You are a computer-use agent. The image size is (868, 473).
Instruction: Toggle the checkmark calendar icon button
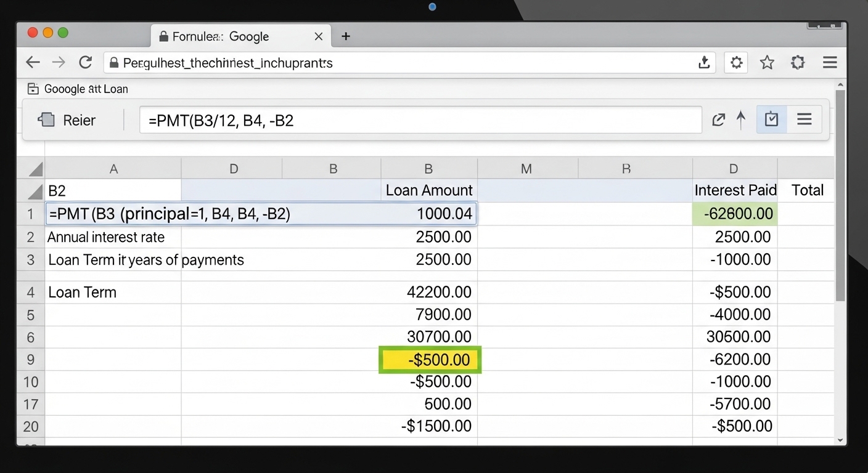point(771,119)
